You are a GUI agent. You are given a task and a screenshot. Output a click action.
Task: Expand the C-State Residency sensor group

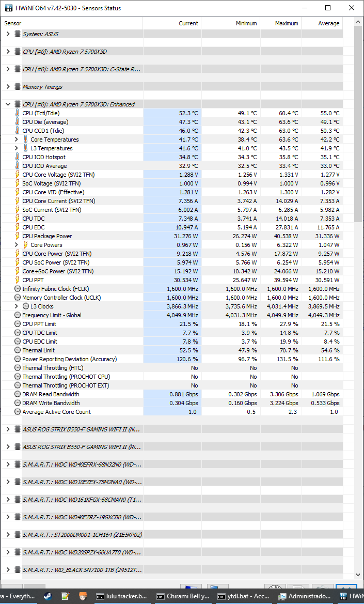(8, 69)
